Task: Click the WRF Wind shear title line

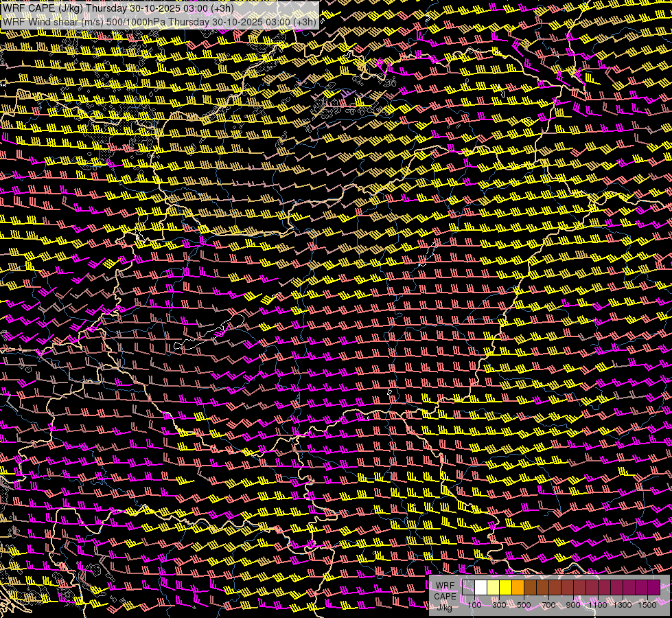Action: pyautogui.click(x=159, y=22)
